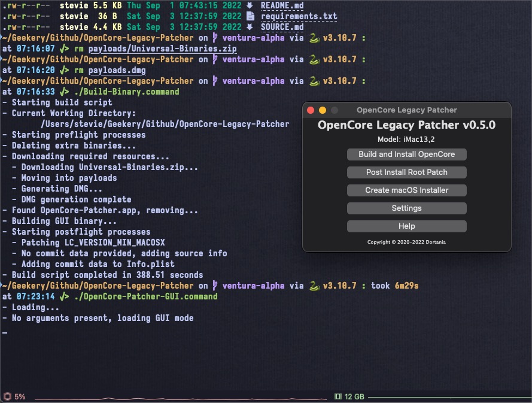The height and width of the screenshot is (403, 532).
Task: Click 'Downloading Universal-Binaries.zip...' output line
Action: (x=110, y=167)
